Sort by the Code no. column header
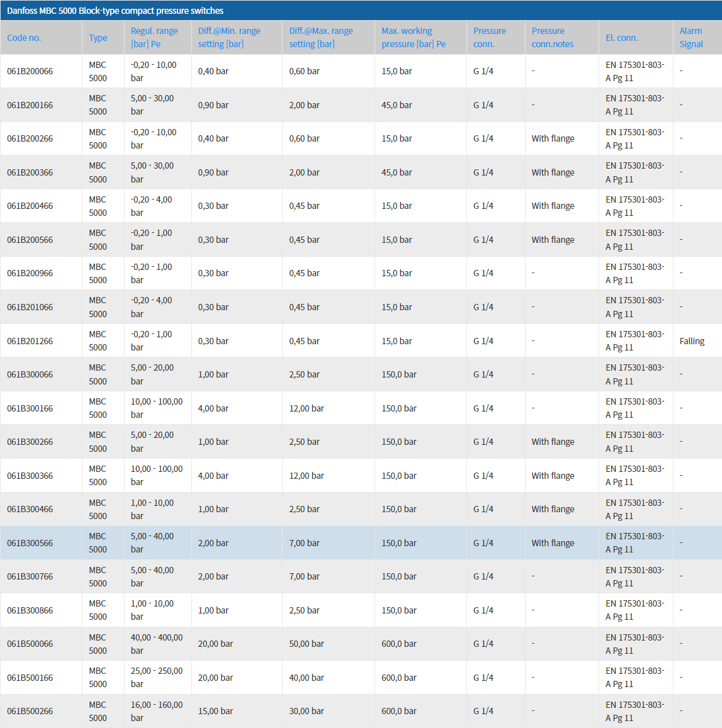 pyautogui.click(x=24, y=38)
